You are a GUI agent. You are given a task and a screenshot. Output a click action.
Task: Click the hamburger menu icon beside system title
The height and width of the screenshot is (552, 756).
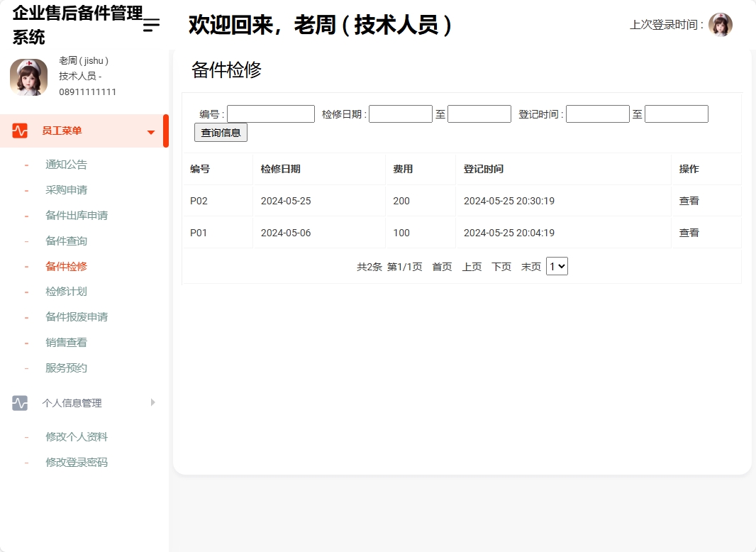pos(150,25)
